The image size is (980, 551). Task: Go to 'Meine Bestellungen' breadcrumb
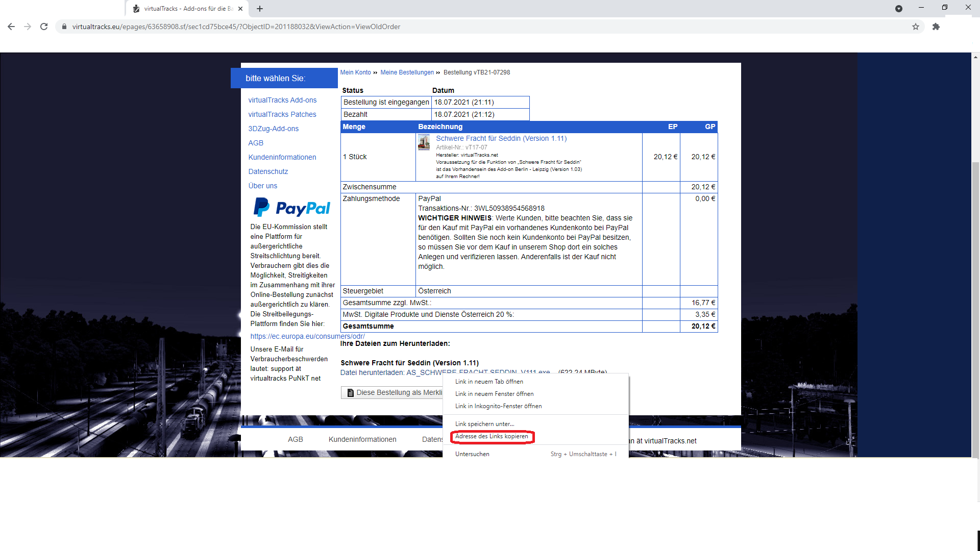pyautogui.click(x=407, y=72)
